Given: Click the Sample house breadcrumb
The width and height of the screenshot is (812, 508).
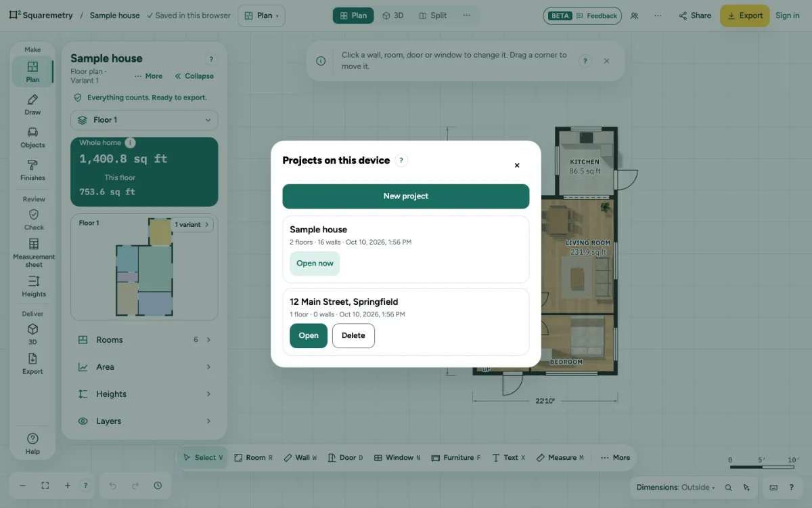Looking at the screenshot, I should tap(114, 16).
